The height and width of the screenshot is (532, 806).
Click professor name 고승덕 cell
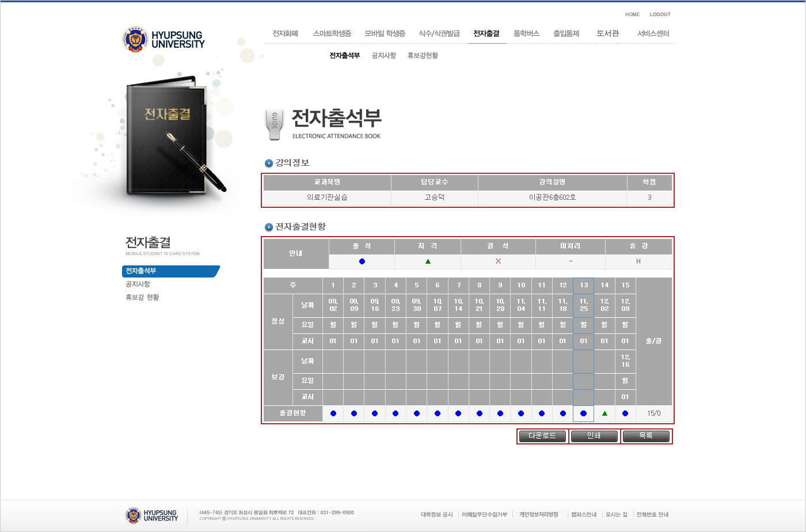click(x=435, y=197)
